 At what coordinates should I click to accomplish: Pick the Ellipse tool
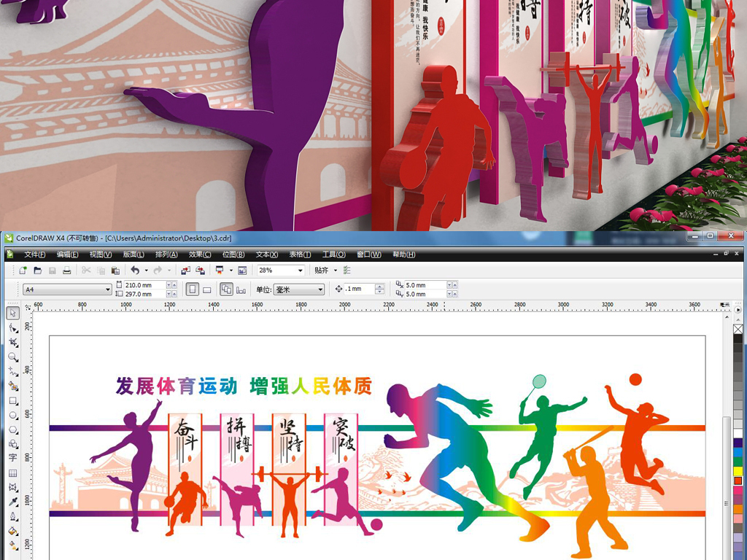point(12,416)
